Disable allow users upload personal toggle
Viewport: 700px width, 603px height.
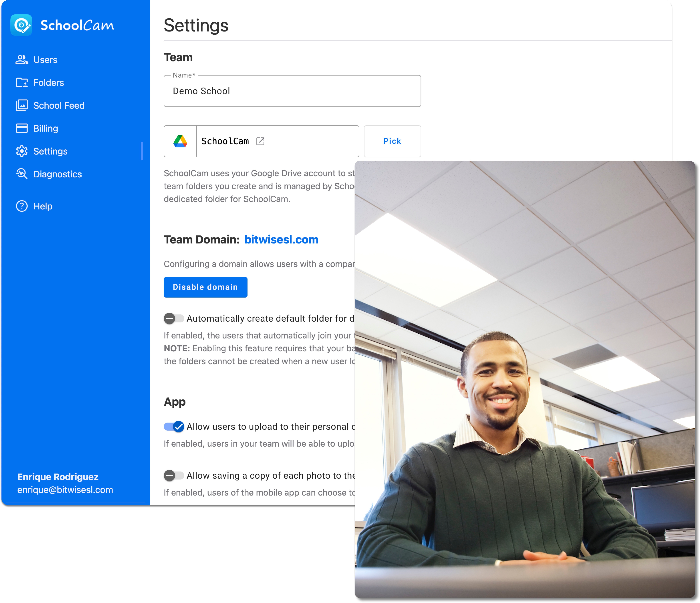click(174, 427)
